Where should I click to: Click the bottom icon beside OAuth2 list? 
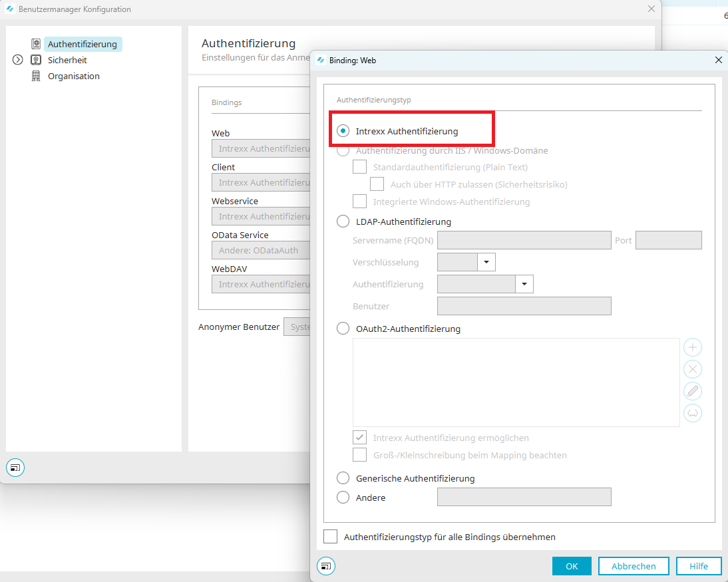click(x=693, y=413)
